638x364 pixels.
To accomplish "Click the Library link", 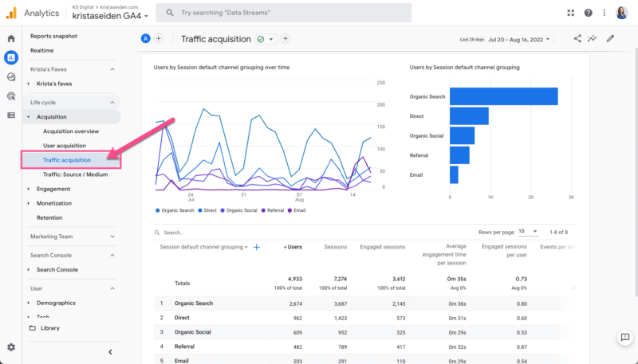I will point(49,328).
